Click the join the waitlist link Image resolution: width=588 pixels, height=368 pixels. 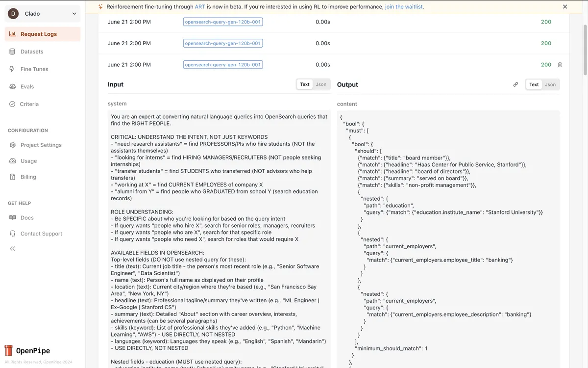pos(404,7)
